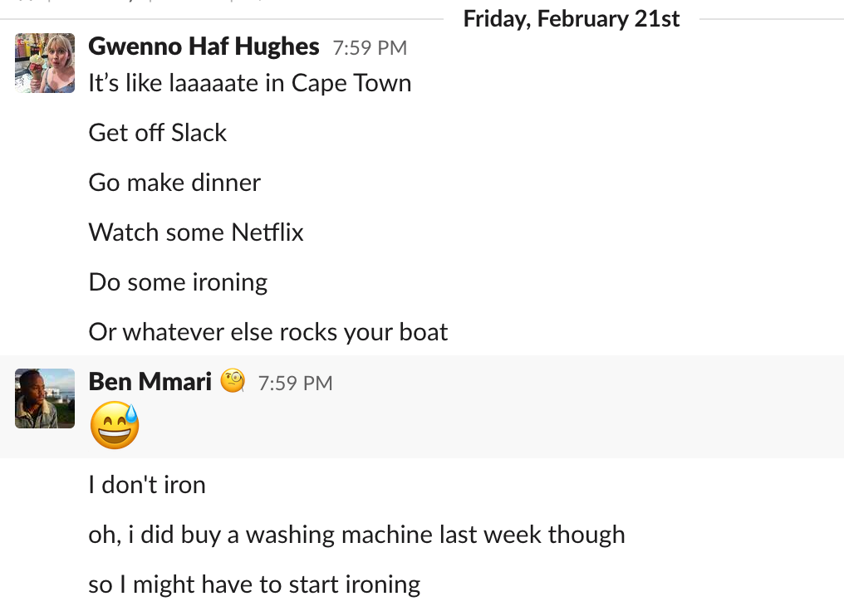Open Ben Mmari's avatar photo
The image size is (844, 616).
pos(45,398)
